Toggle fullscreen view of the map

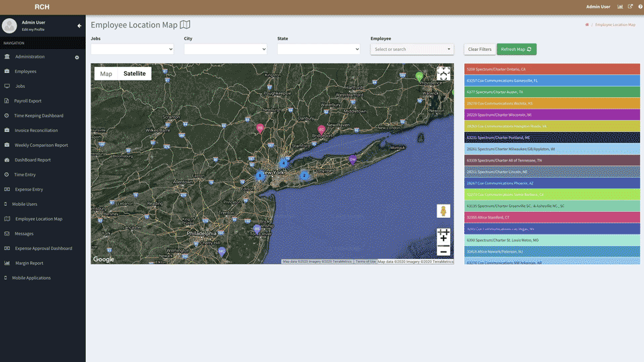pyautogui.click(x=443, y=74)
